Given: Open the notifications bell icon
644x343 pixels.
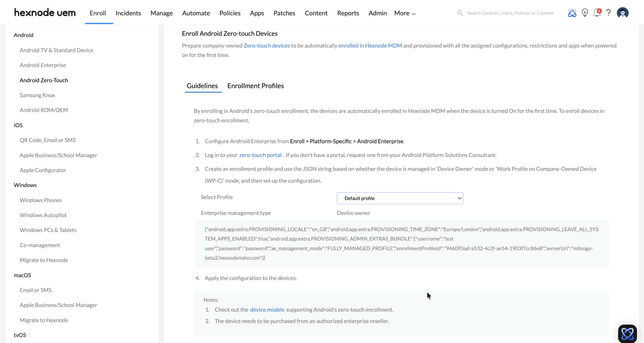Looking at the screenshot, I should 596,13.
